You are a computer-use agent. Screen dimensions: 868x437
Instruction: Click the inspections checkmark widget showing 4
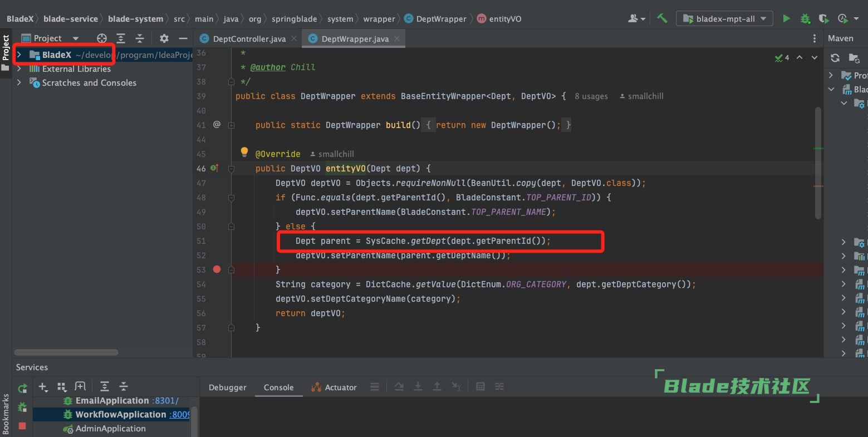click(x=782, y=57)
